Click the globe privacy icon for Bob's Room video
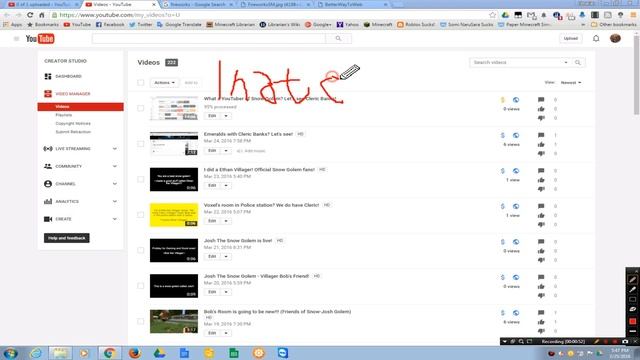Viewport: 640px width, 360px height. (516, 313)
